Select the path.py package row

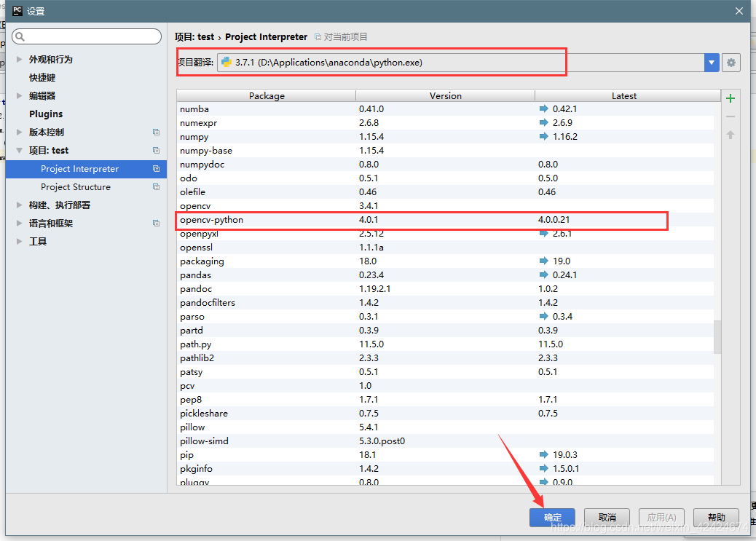click(446, 344)
